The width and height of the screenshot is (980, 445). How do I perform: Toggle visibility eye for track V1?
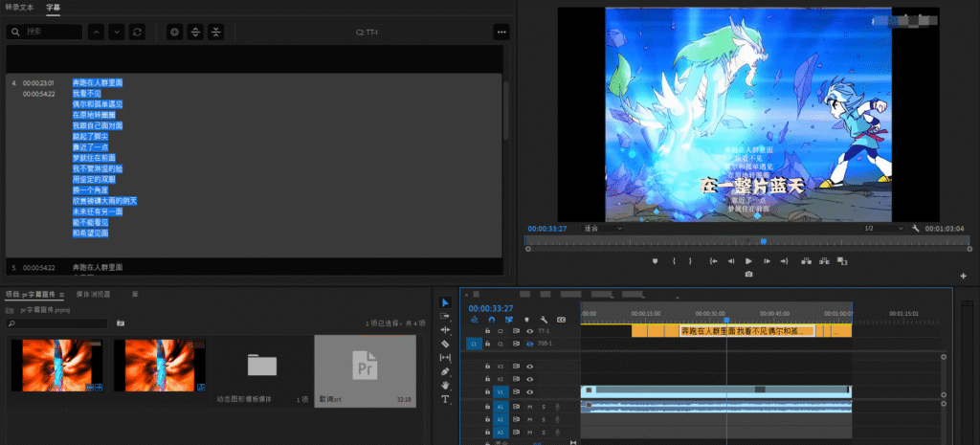529,391
